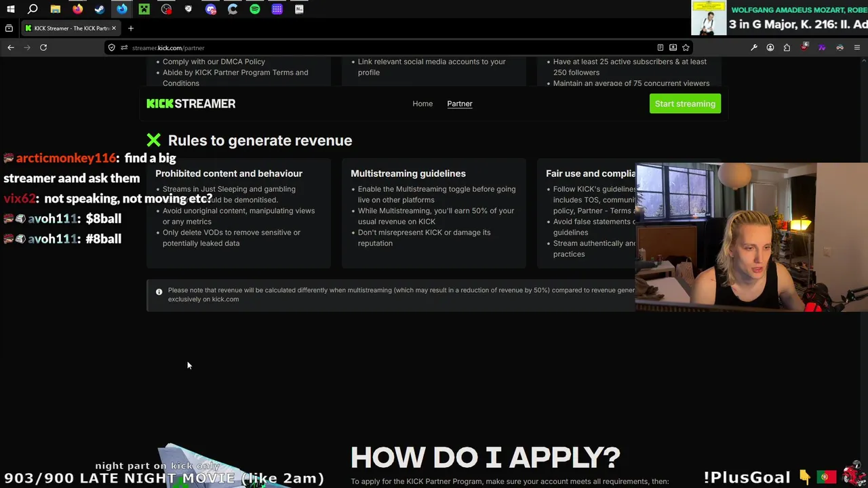Click the '$8ball' chat message by avoh111
The image size is (868, 488).
point(103,219)
